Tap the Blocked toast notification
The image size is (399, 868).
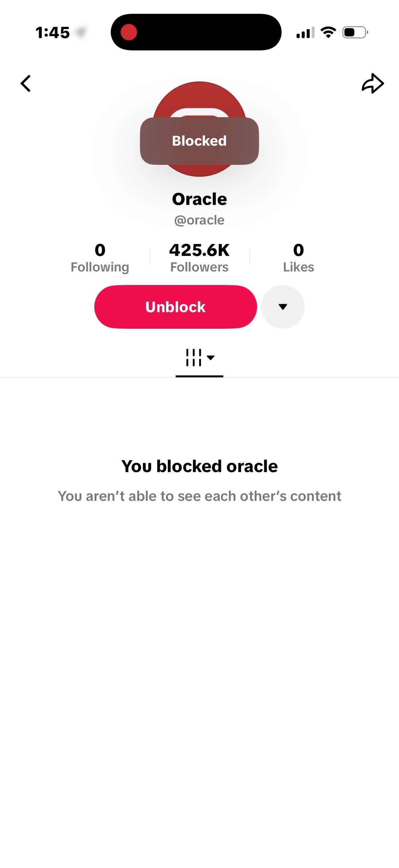coord(199,141)
